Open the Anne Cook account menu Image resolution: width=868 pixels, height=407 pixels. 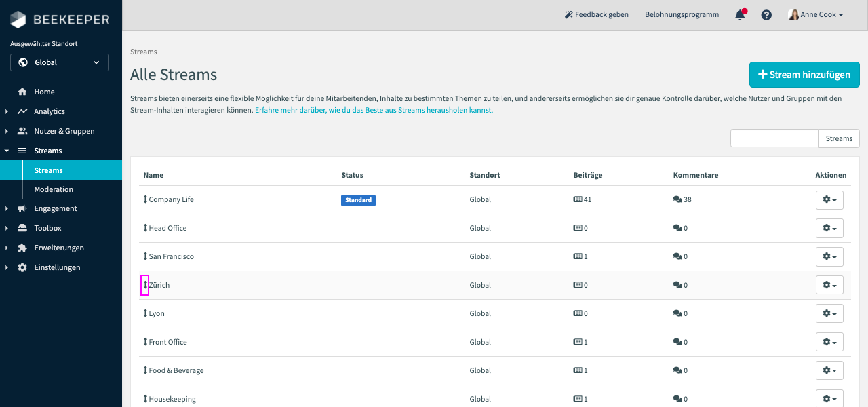coord(816,14)
